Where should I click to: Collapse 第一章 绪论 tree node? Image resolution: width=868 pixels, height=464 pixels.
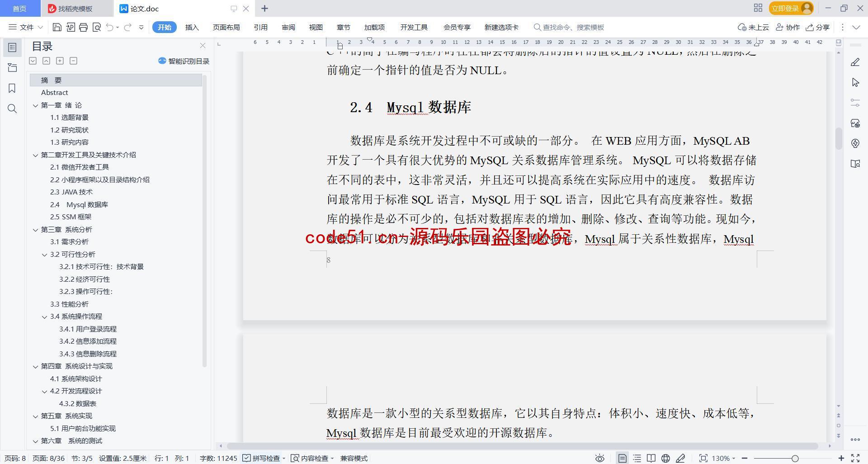pos(35,105)
